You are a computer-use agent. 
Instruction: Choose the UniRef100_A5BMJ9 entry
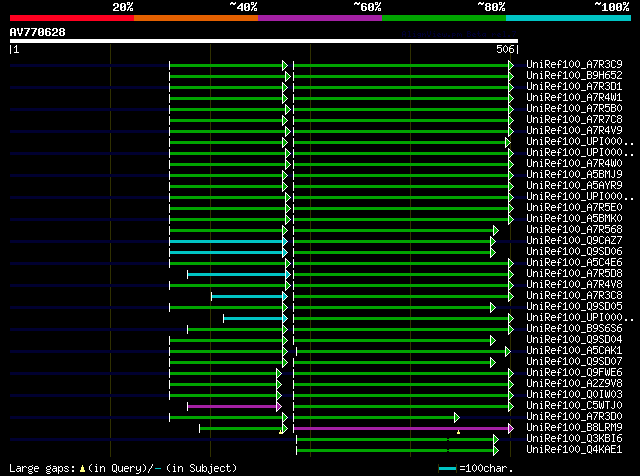click(x=574, y=174)
